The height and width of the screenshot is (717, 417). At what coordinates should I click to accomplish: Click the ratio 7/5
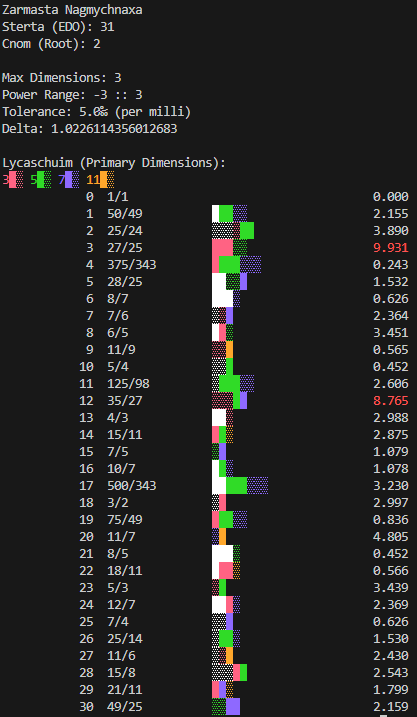click(x=118, y=452)
